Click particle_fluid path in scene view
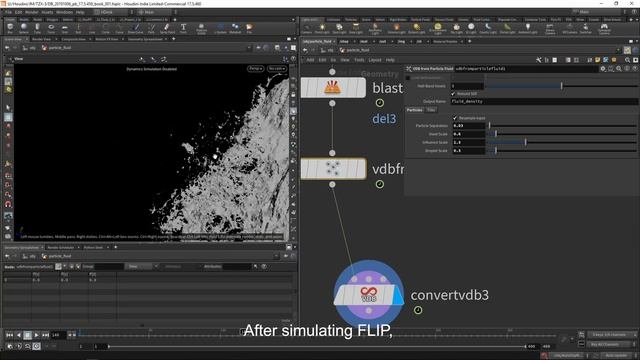 pyautogui.click(x=57, y=48)
